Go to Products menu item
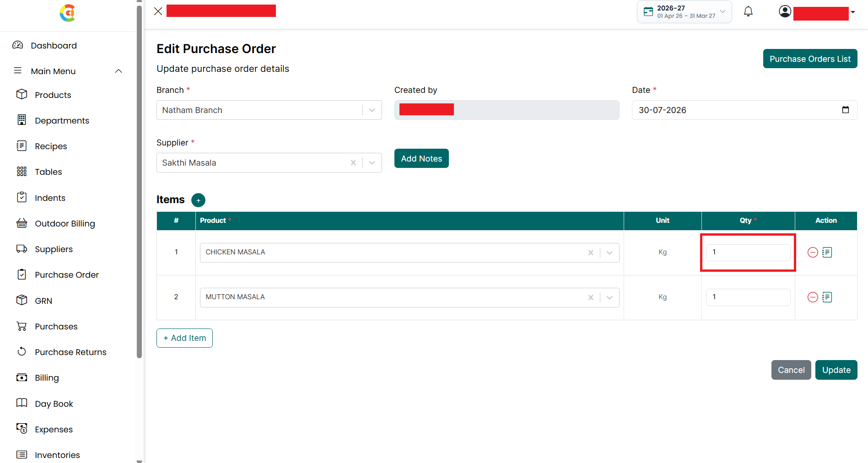868x463 pixels. click(53, 95)
